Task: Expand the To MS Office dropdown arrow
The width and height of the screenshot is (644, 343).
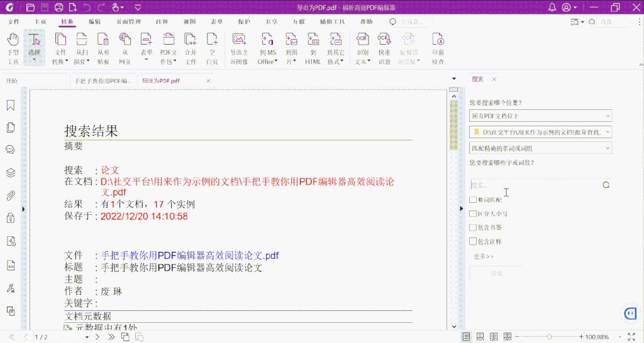Action: [276, 62]
